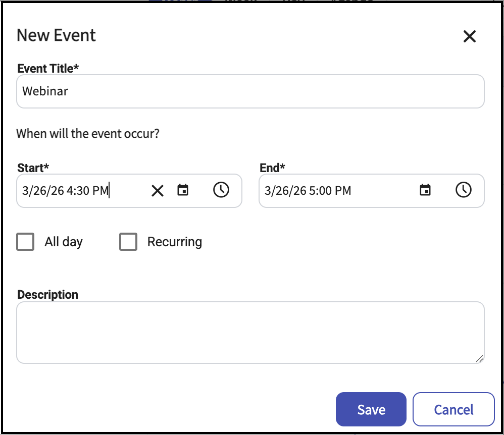The width and height of the screenshot is (504, 435).
Task: Click the 'New Event' dialog heading
Action: click(56, 35)
